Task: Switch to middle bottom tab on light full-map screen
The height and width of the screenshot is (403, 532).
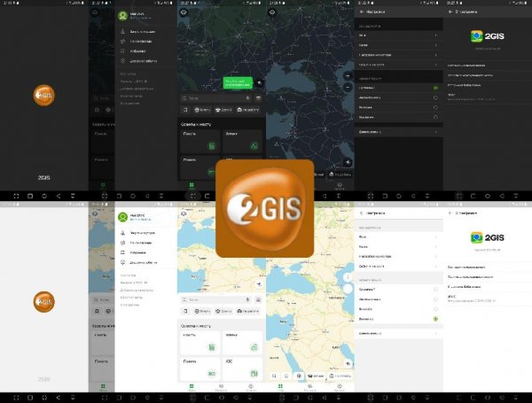Action: click(309, 387)
